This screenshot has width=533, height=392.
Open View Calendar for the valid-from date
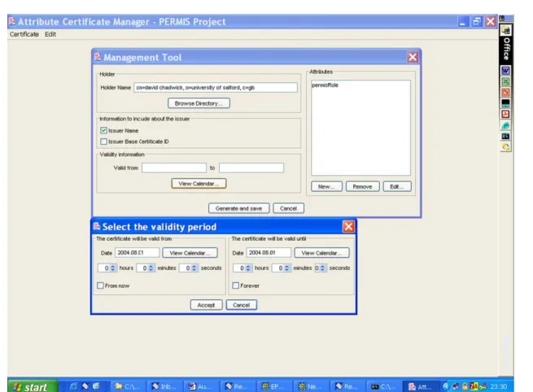pyautogui.click(x=190, y=253)
